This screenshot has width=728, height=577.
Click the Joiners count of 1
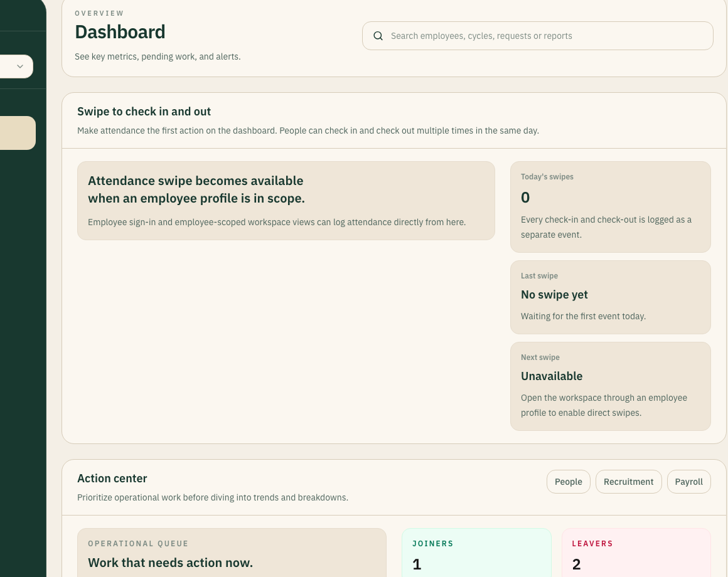point(417,564)
